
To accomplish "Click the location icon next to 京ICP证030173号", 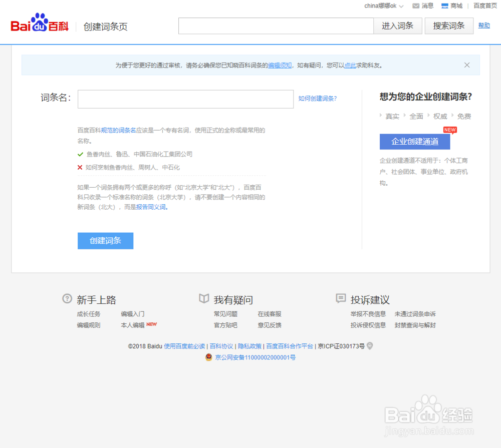I will (x=370, y=345).
